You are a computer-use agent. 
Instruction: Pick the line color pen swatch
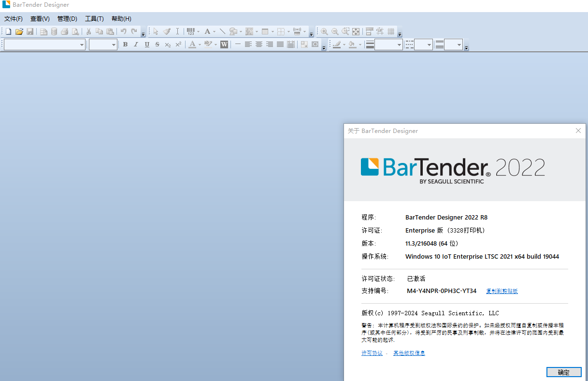[x=337, y=44]
